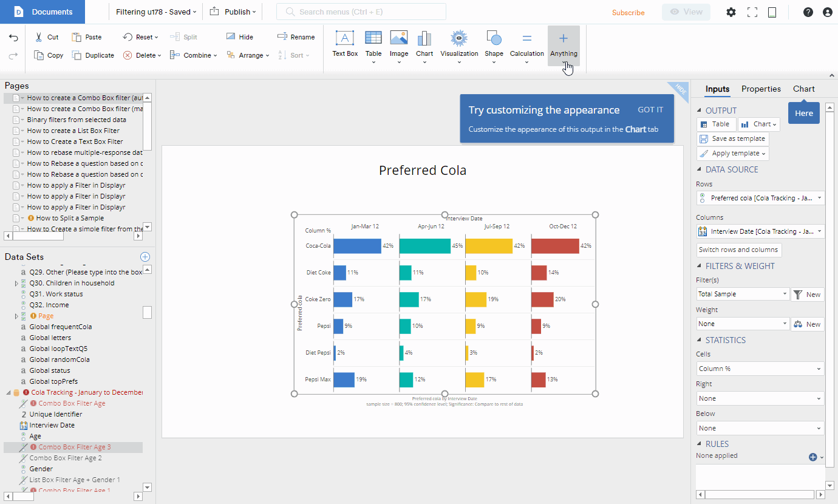Click the Switch rows and columns button
The width and height of the screenshot is (838, 504).
pyautogui.click(x=738, y=250)
